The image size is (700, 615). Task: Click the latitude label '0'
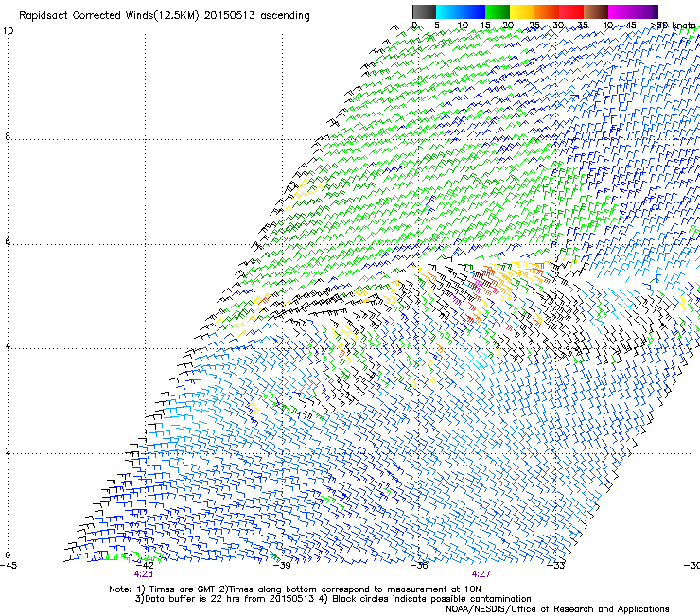tap(8, 555)
